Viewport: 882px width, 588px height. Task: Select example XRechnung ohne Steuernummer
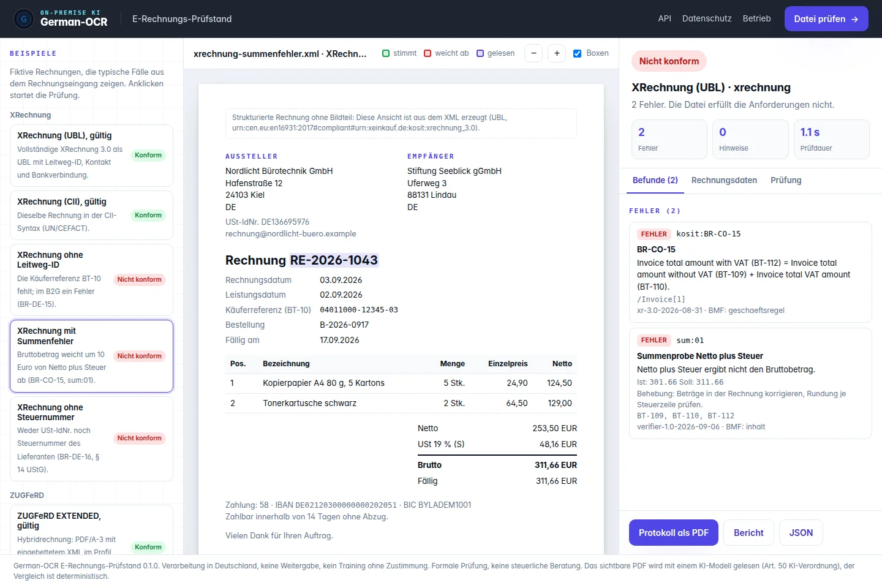tap(91, 439)
